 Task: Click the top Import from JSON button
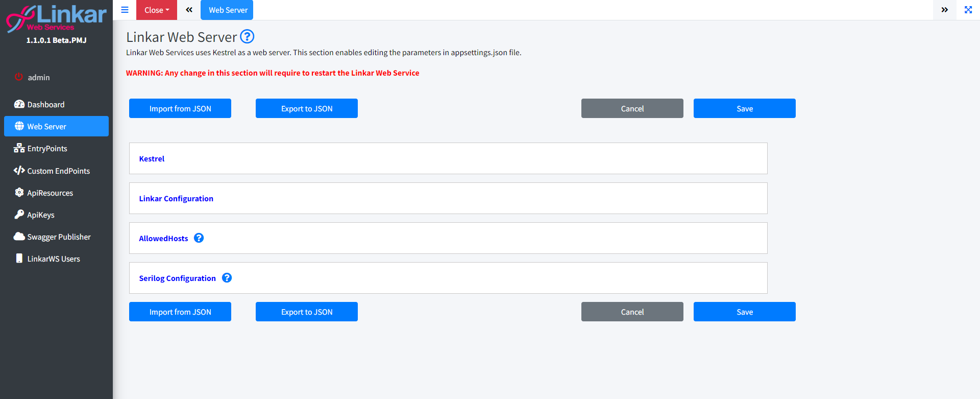coord(180,108)
